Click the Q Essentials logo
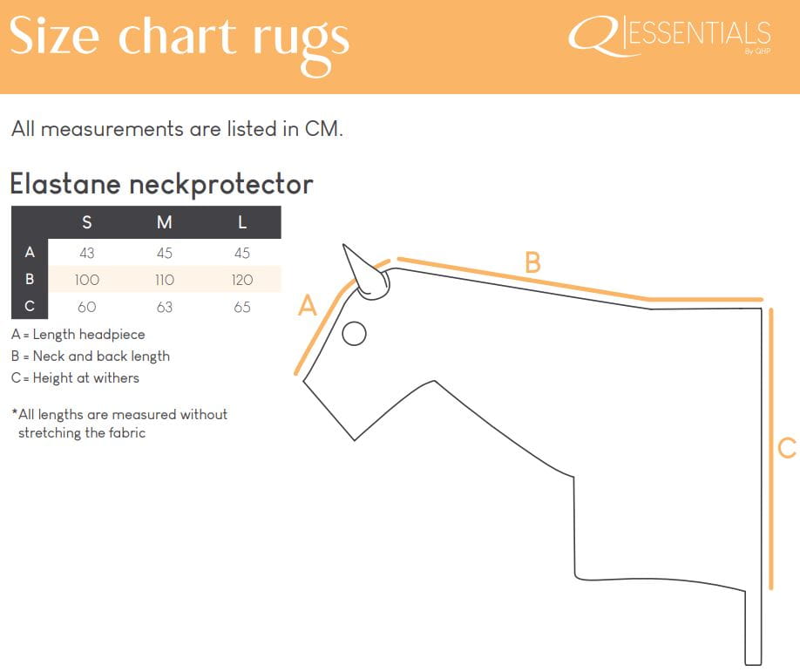Screen dimensions: 800x672 pyautogui.click(x=669, y=36)
